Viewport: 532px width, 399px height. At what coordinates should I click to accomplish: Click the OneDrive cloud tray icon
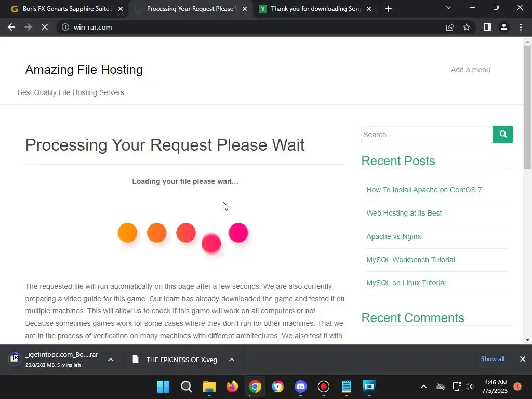[x=441, y=387]
